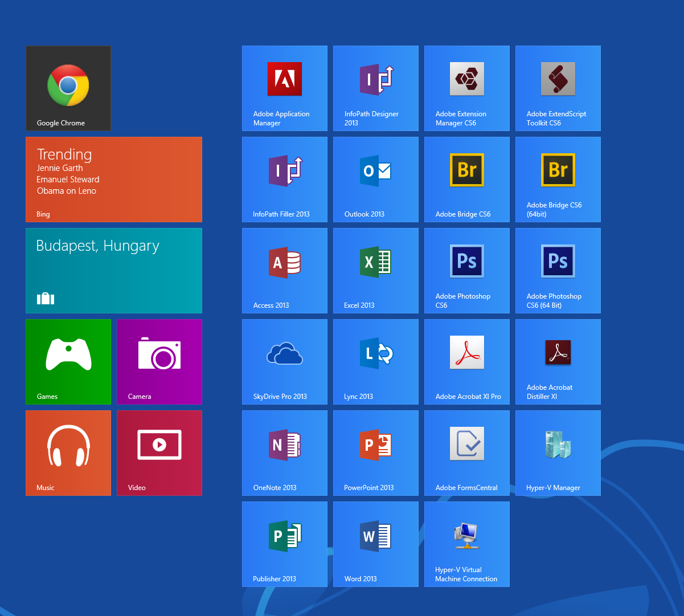Open the Camera app tile

159,361
